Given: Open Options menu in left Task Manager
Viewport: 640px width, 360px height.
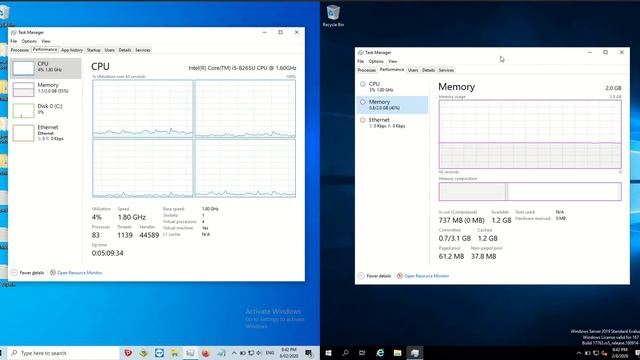Looking at the screenshot, I should tap(29, 41).
